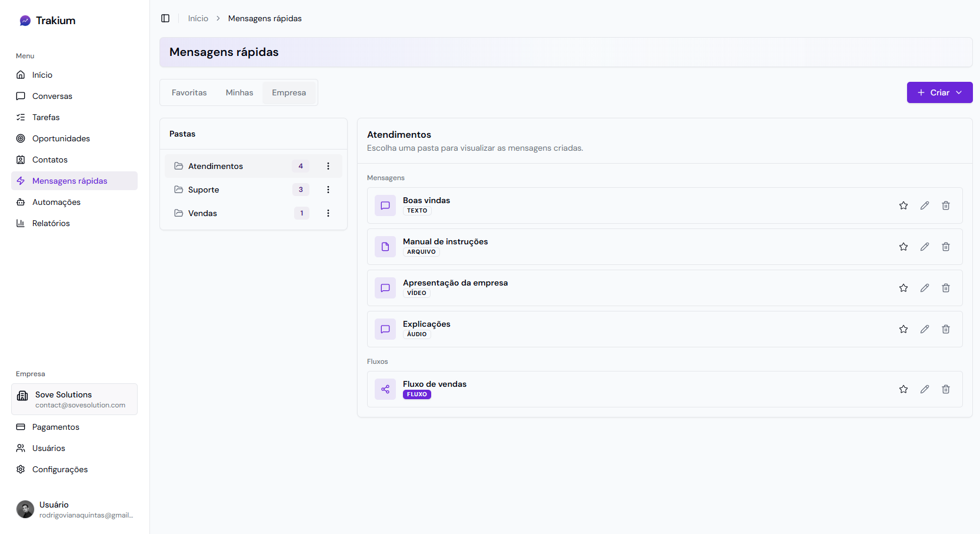Star the Manual de instruções message
The image size is (980, 534).
click(903, 247)
